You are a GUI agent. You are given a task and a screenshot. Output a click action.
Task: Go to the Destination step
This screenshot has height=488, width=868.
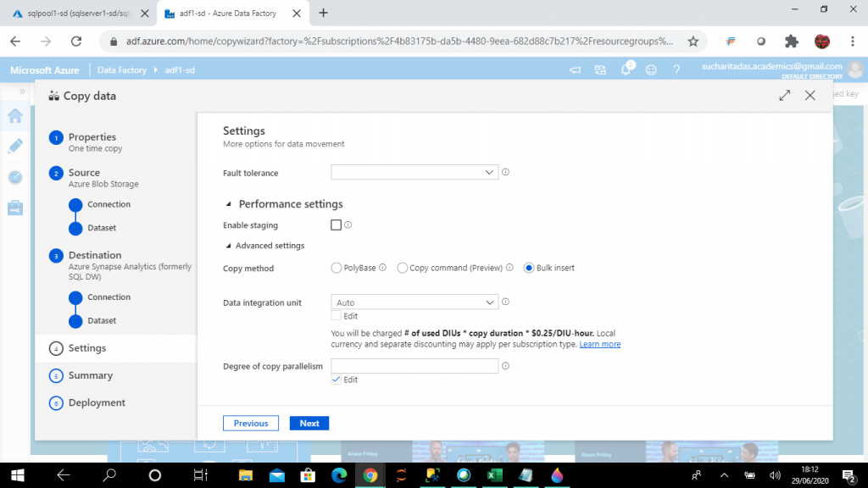[x=95, y=255]
